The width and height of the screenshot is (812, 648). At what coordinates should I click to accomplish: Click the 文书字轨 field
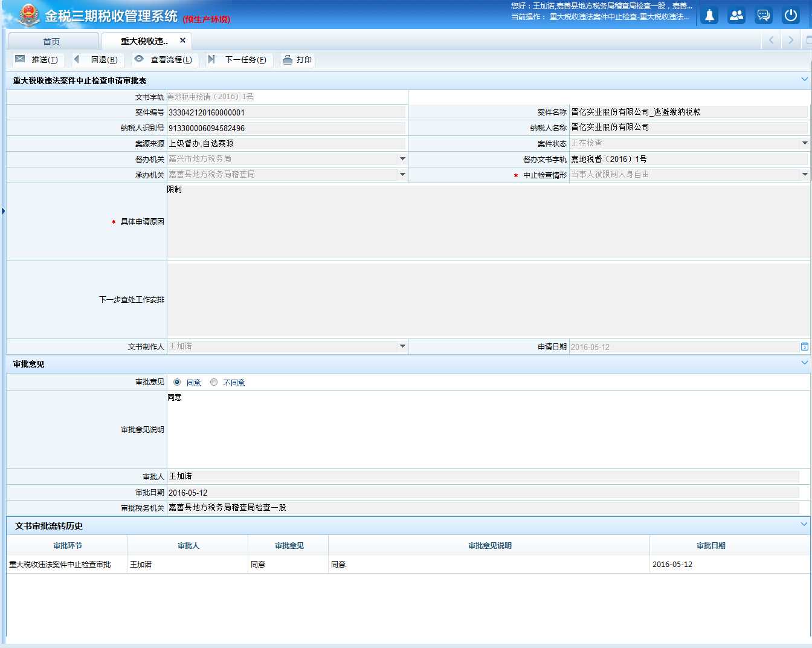[287, 97]
